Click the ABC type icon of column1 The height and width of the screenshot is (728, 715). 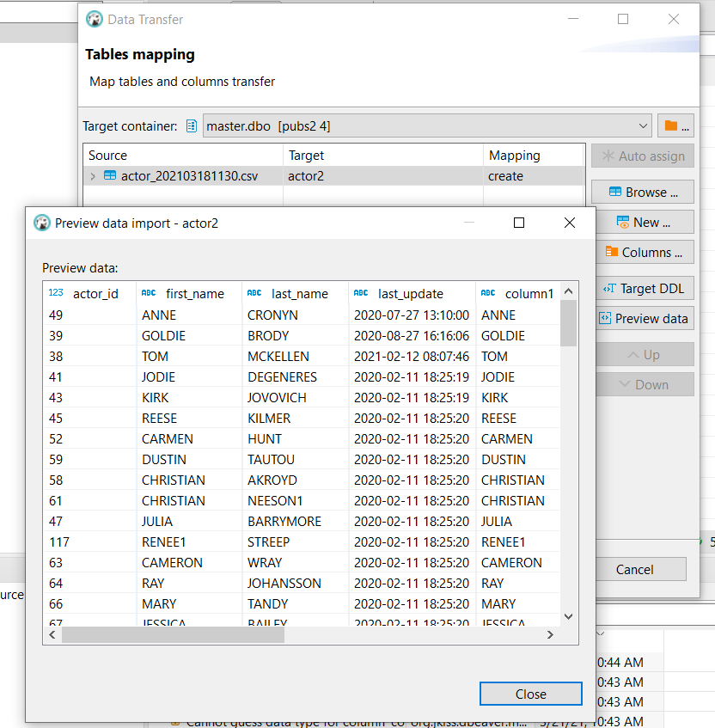[x=488, y=293]
